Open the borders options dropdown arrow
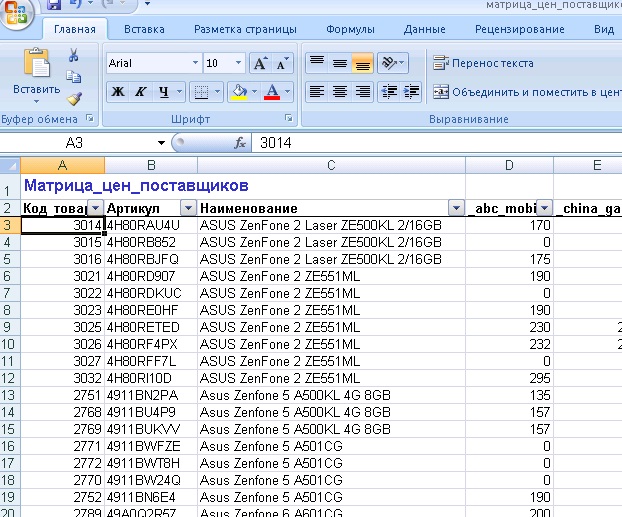This screenshot has height=517, width=622. click(217, 92)
